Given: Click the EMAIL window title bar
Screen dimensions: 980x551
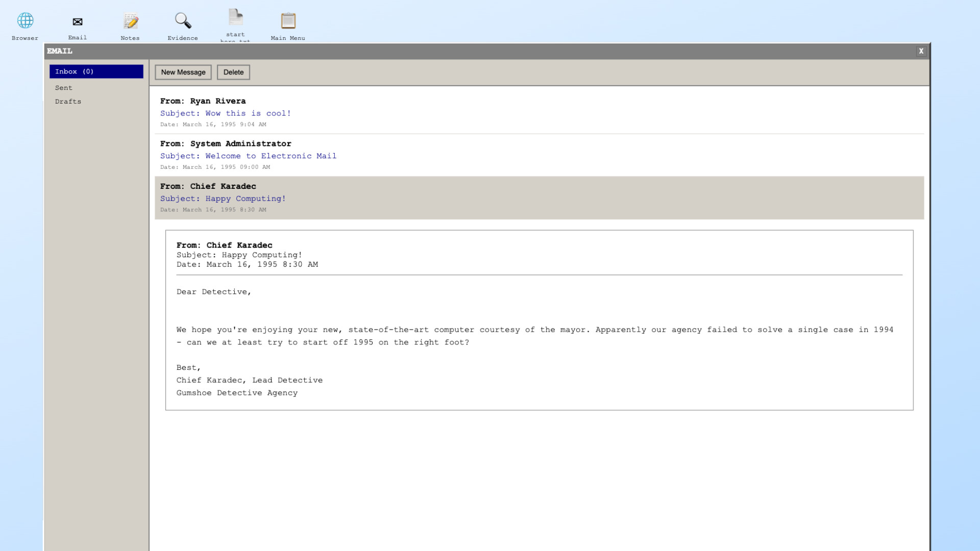Looking at the screenshot, I should 459,51.
